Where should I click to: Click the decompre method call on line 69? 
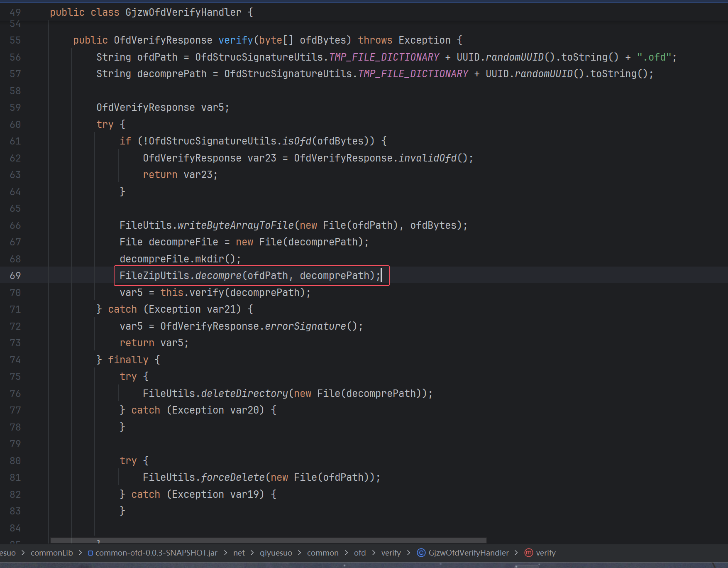218,276
